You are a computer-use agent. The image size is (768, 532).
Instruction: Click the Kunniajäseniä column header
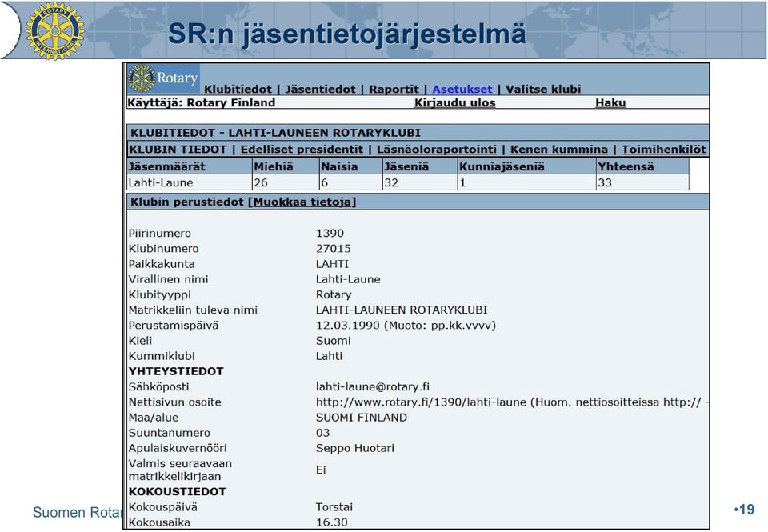pos(526,166)
